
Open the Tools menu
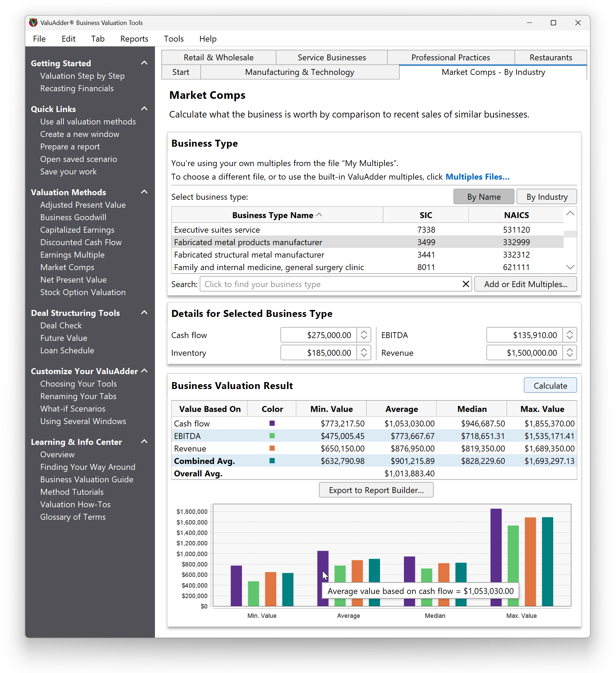pyautogui.click(x=174, y=39)
